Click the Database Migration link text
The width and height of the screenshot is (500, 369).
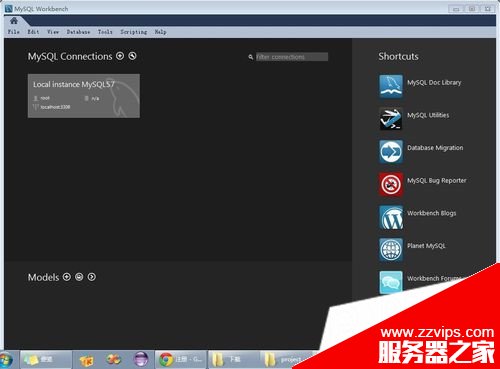(435, 148)
